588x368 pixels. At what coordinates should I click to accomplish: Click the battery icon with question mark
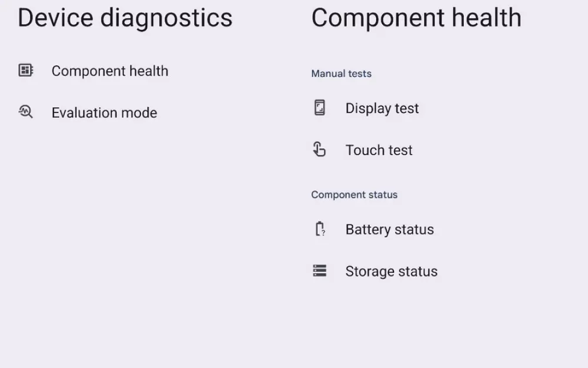tap(320, 229)
